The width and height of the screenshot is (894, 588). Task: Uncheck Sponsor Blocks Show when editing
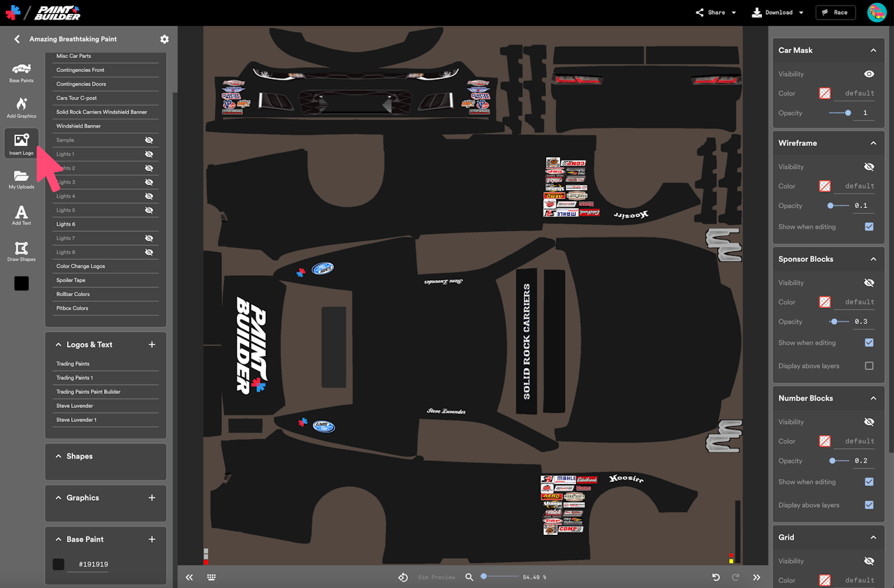(869, 343)
